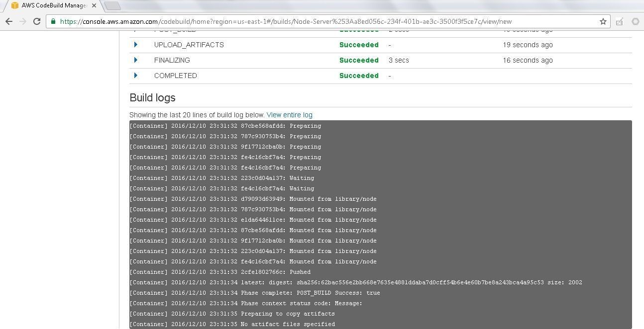644x329 pixels.
Task: Click the Phase context status code line
Action: [246, 303]
